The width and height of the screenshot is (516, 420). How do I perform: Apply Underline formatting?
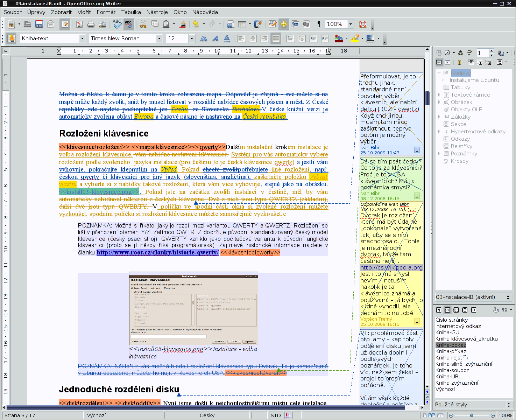(x=227, y=38)
